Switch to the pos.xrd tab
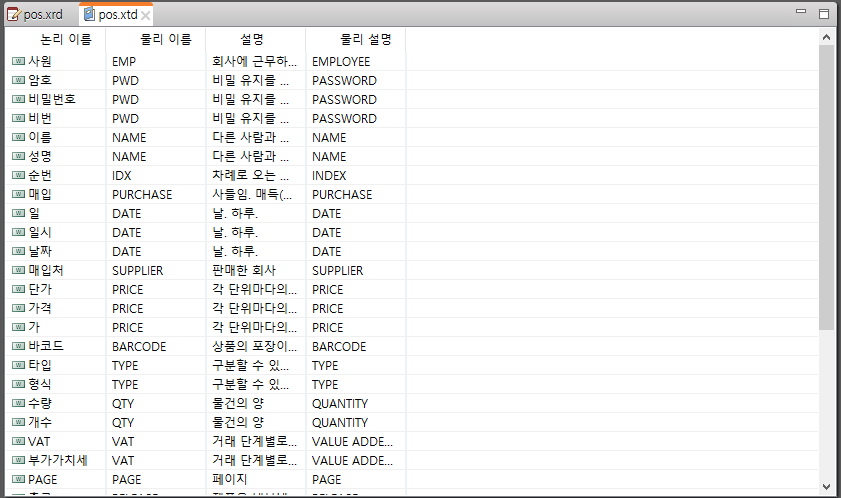Viewport: 841px width, 498px height. point(35,14)
